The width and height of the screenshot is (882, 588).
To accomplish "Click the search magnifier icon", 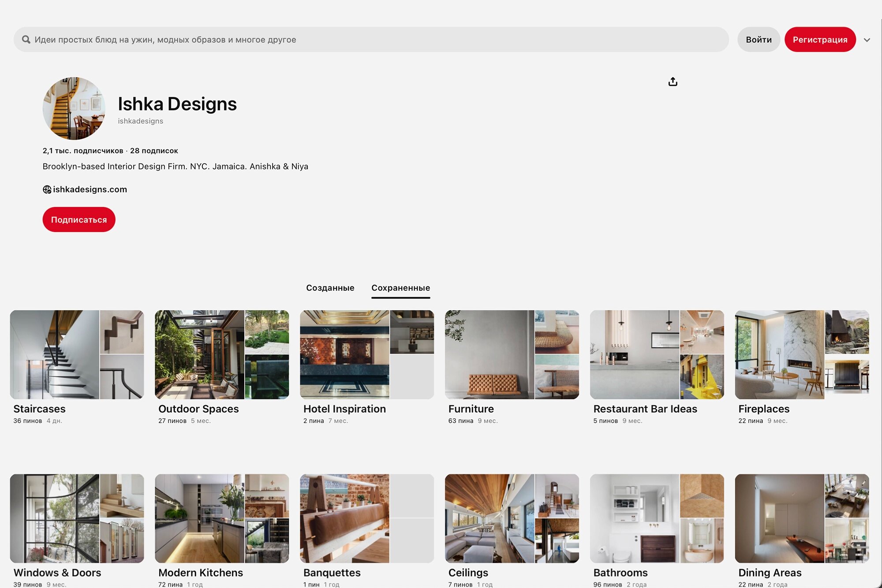I will [26, 40].
